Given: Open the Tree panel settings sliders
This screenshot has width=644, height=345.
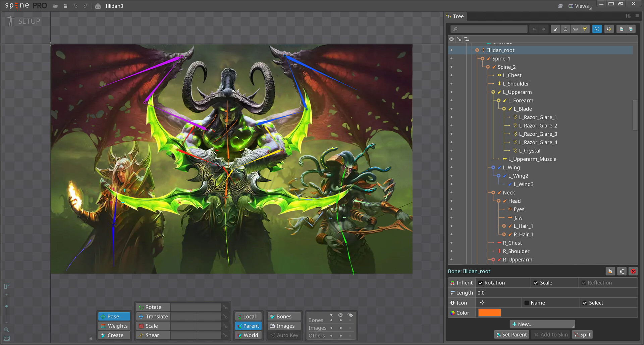Looking at the screenshot, I should [x=628, y=16].
